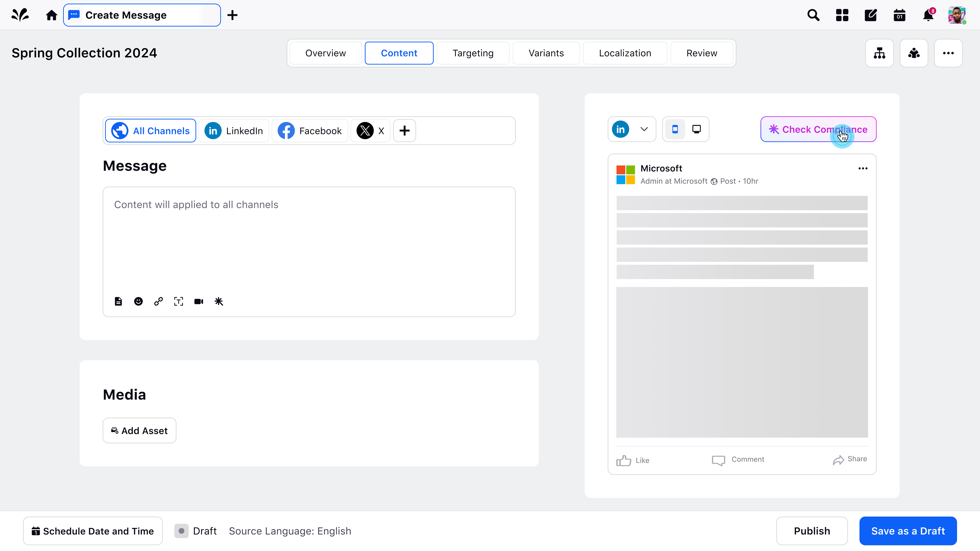Switch preview to desktop view
The image size is (980, 551).
(697, 129)
